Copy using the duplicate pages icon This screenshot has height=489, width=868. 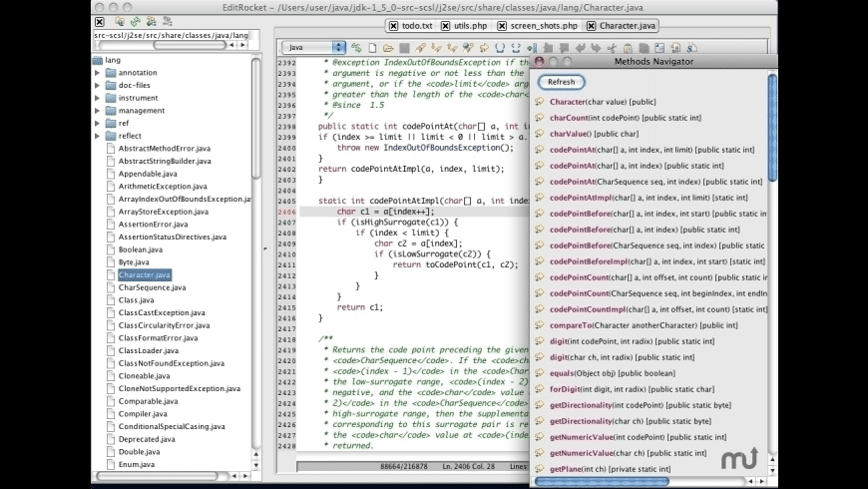pos(644,48)
